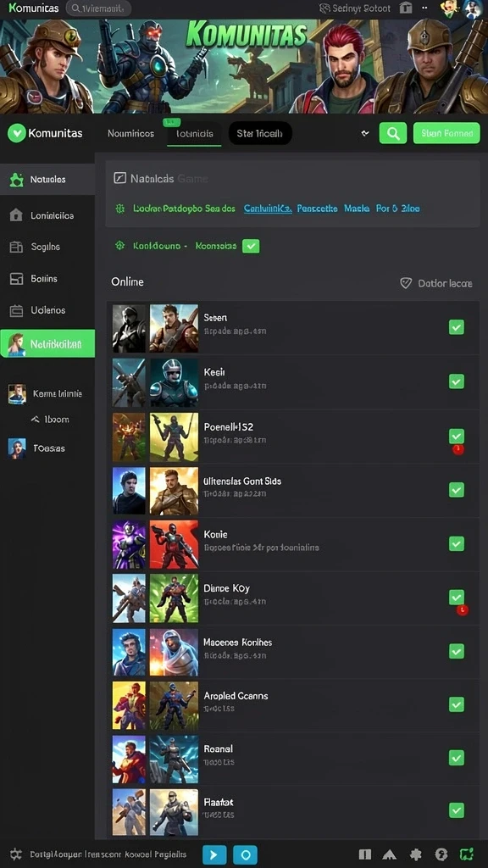Click the green magnifier search button
This screenshot has height=868, width=488.
[x=393, y=133]
